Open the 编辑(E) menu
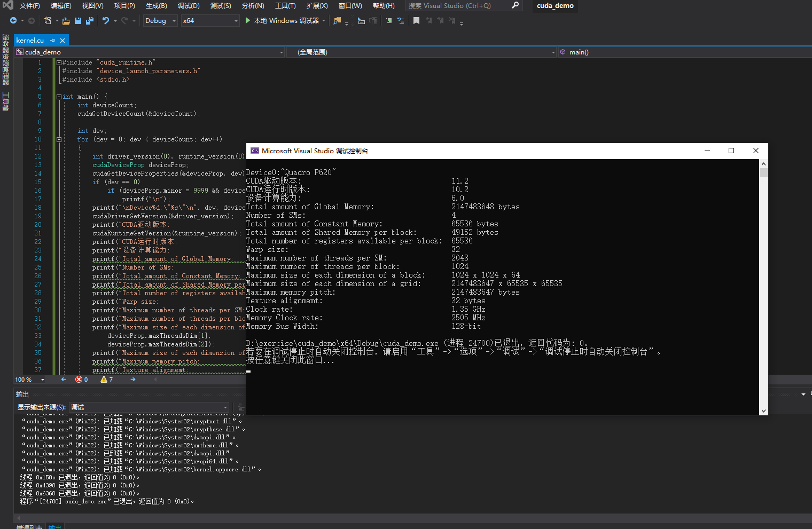The image size is (812, 529). click(x=61, y=5)
